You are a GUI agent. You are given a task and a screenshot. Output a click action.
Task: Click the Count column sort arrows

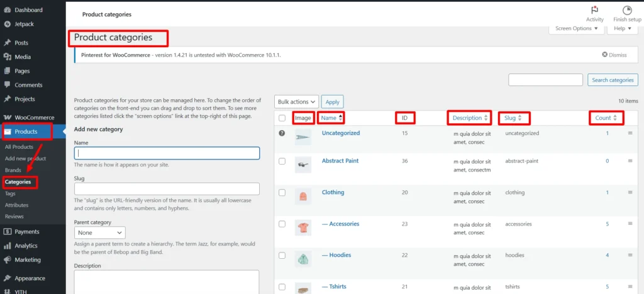click(x=615, y=117)
